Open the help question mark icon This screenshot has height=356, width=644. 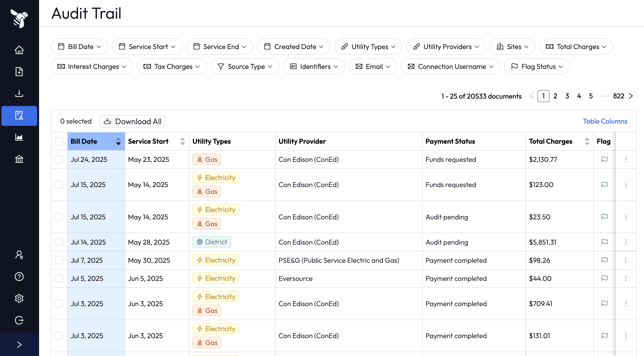[x=19, y=276]
